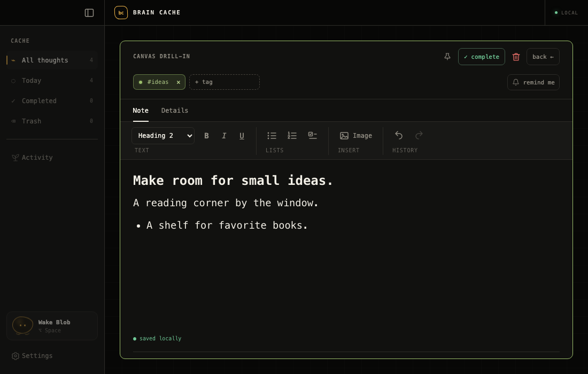Image resolution: width=588 pixels, height=374 pixels.
Task: Delete the note with red trash icon
Action: point(516,57)
